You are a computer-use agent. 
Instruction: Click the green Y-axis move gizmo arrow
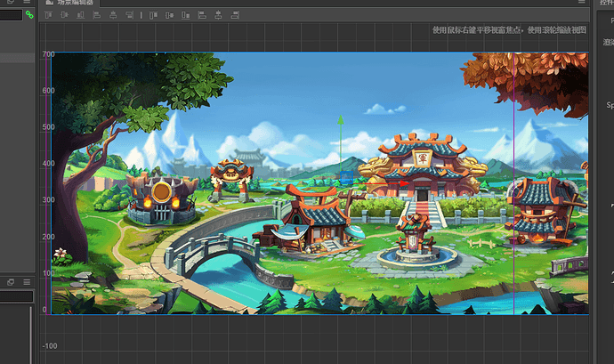(x=341, y=120)
